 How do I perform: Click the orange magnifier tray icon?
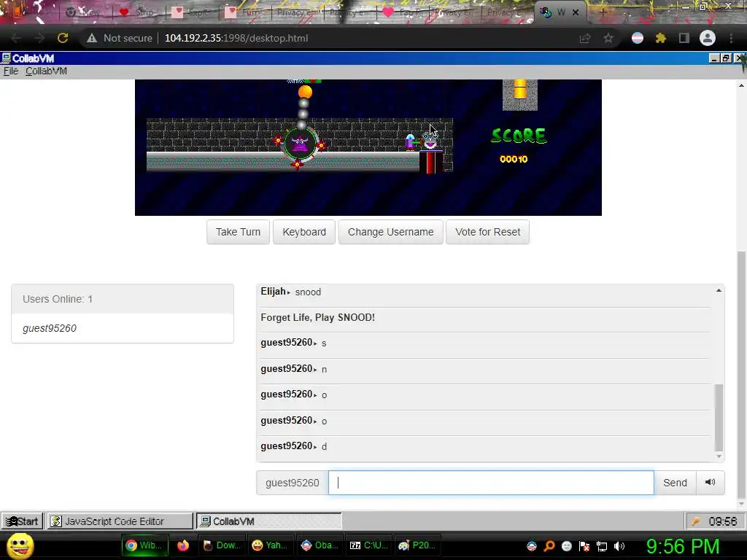(x=549, y=546)
